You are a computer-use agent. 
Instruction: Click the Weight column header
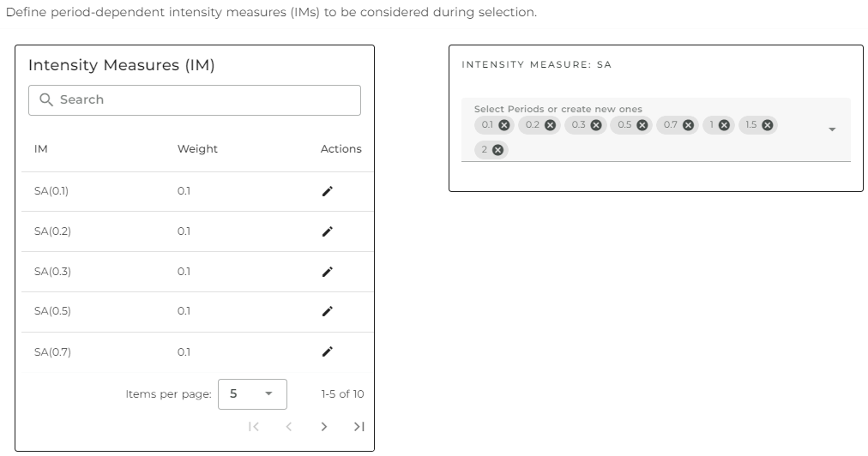click(x=197, y=149)
